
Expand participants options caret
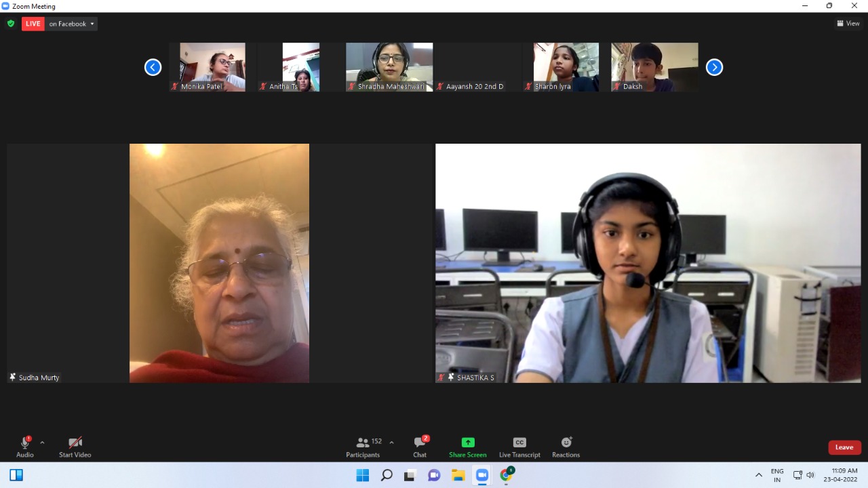pos(391,443)
